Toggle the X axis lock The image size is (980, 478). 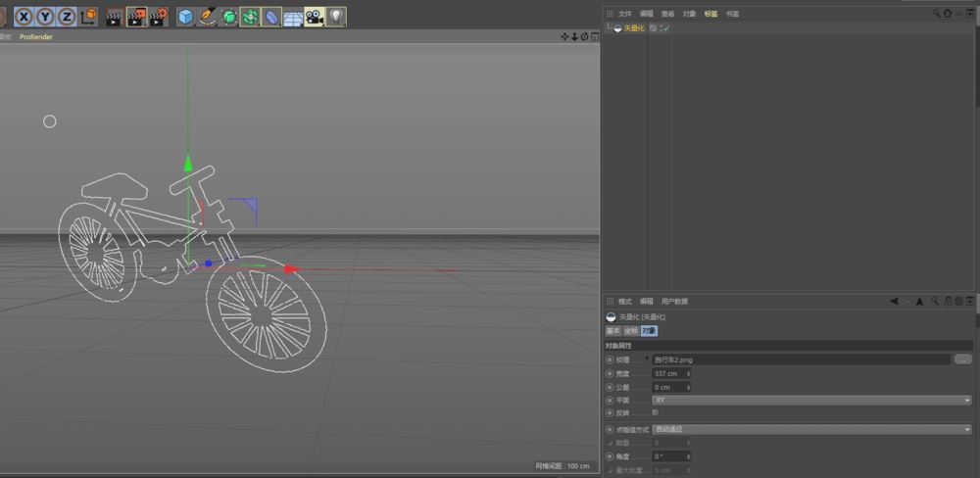tap(23, 16)
